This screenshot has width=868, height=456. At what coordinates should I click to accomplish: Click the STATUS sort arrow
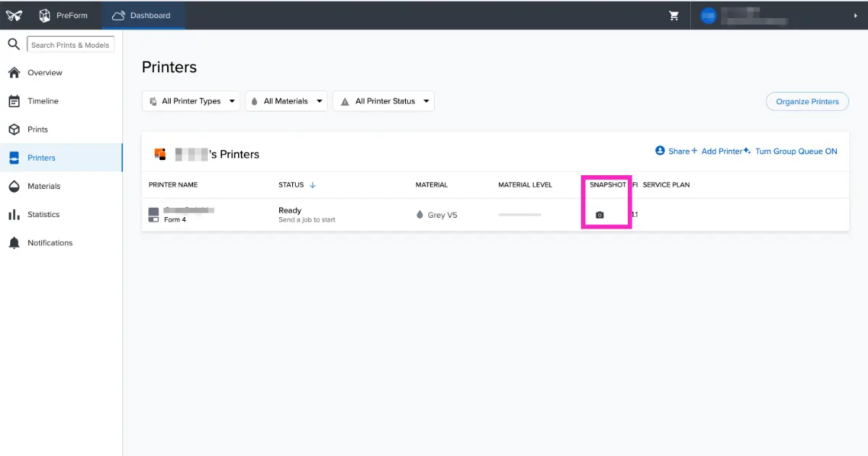click(x=312, y=185)
